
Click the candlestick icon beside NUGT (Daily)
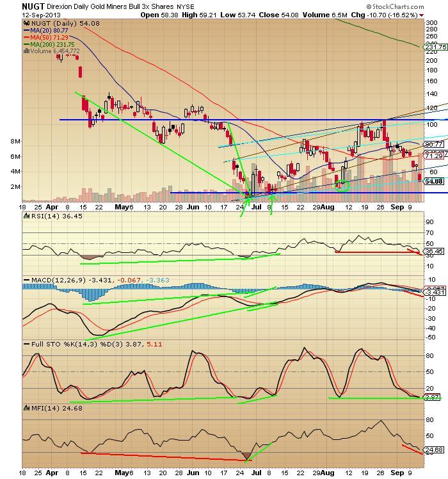(26, 23)
